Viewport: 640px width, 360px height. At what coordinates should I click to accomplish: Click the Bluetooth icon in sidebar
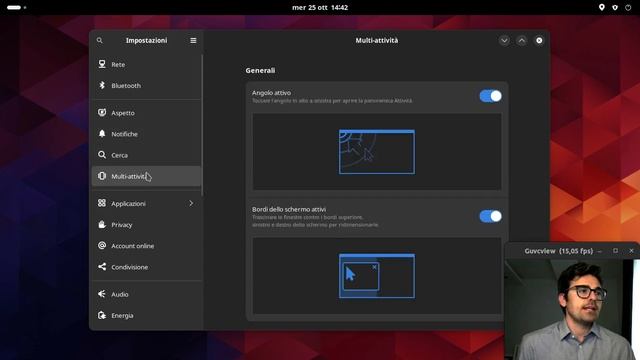pos(102,85)
